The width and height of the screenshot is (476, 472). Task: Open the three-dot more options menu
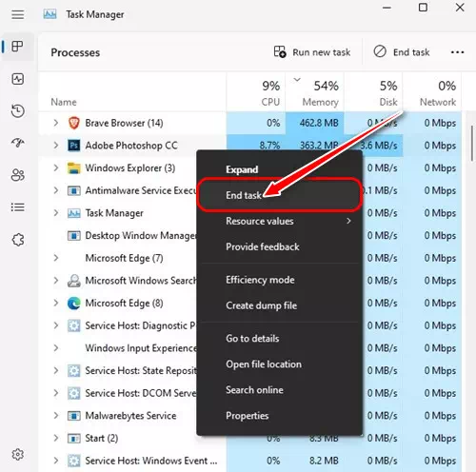[457, 52]
